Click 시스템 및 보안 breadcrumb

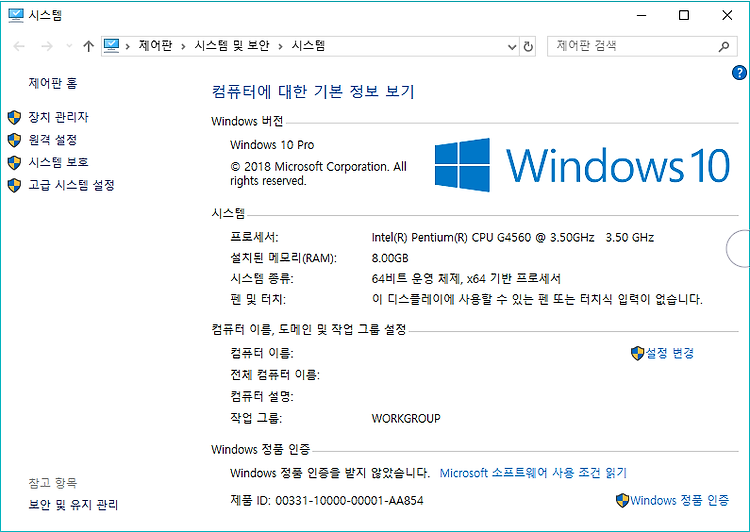pyautogui.click(x=232, y=46)
